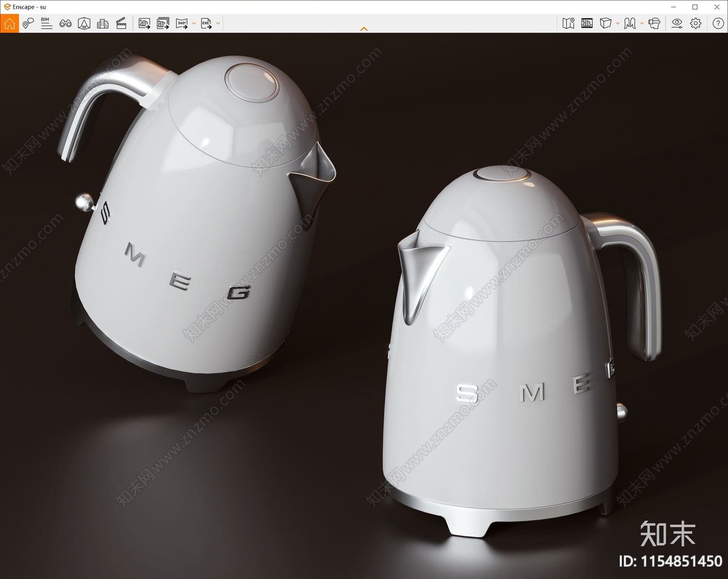Click the 360 panorama export icon

[182, 23]
